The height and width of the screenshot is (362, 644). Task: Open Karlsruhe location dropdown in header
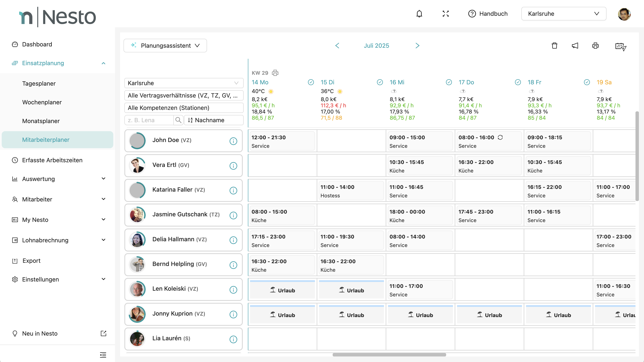click(563, 14)
